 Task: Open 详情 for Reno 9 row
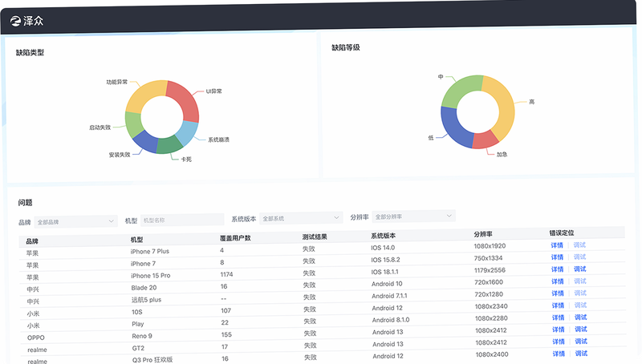(x=558, y=330)
